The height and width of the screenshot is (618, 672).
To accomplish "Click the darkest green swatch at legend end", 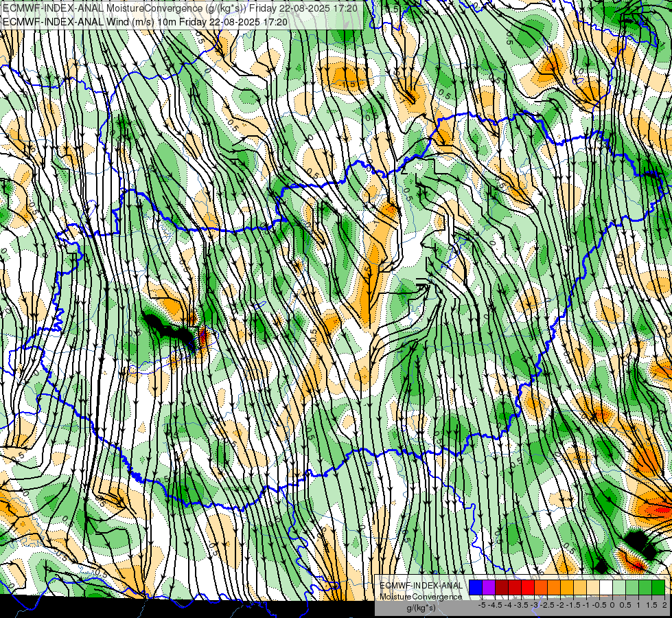I will pyautogui.click(x=658, y=587).
